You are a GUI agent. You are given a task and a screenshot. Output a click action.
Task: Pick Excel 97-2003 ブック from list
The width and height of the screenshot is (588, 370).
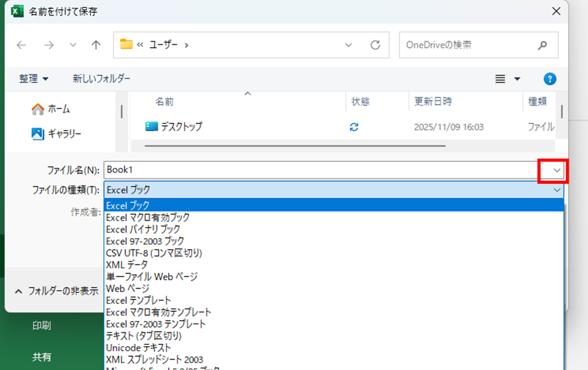coord(145,241)
